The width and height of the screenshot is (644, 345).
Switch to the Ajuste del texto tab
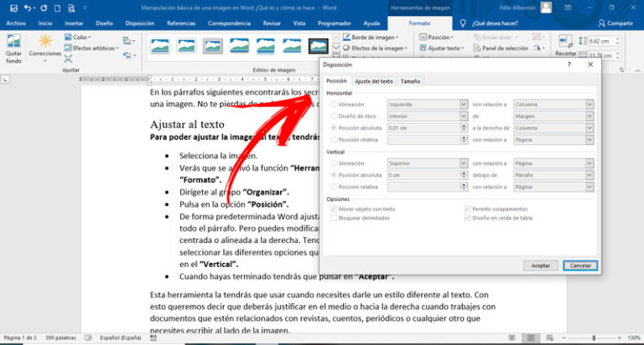coord(373,80)
